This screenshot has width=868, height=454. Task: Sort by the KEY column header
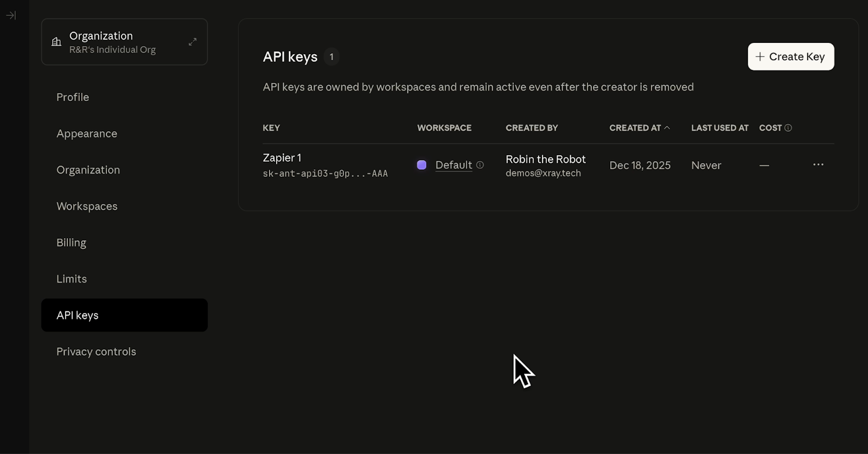tap(271, 128)
